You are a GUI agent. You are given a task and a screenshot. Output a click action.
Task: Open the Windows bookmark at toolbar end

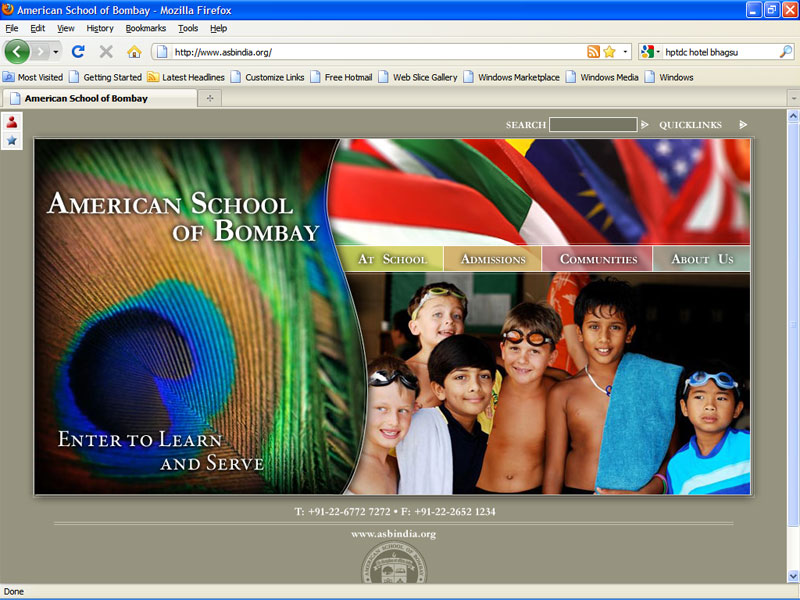click(669, 77)
